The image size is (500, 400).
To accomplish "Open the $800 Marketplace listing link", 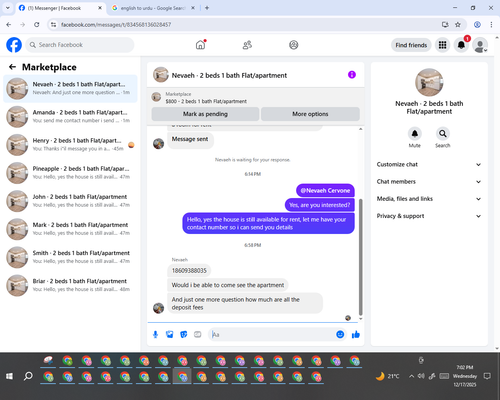I will (206, 101).
